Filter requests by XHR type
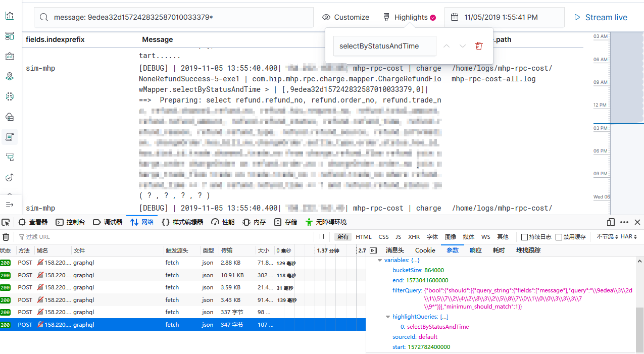Screen dimensions: 644x354 tap(414, 237)
